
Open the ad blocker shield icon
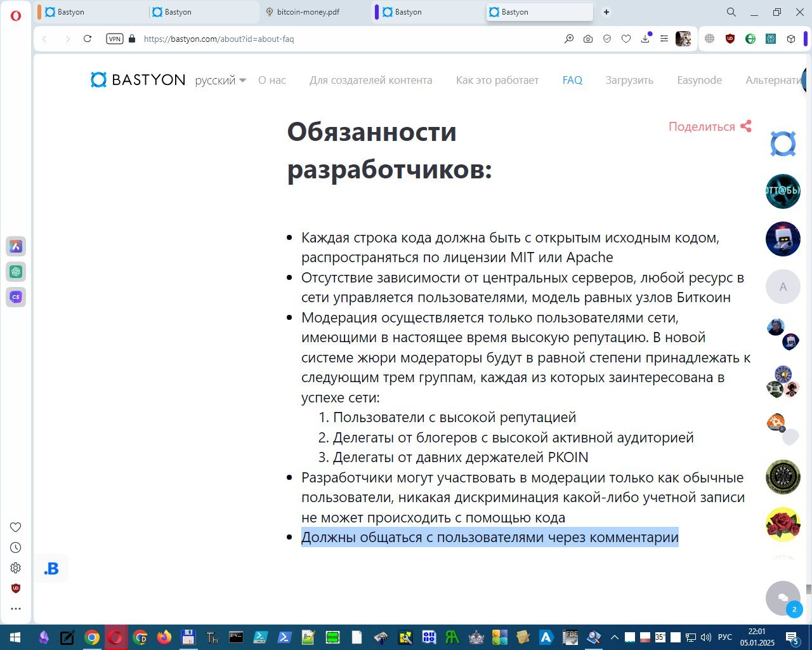pos(607,39)
